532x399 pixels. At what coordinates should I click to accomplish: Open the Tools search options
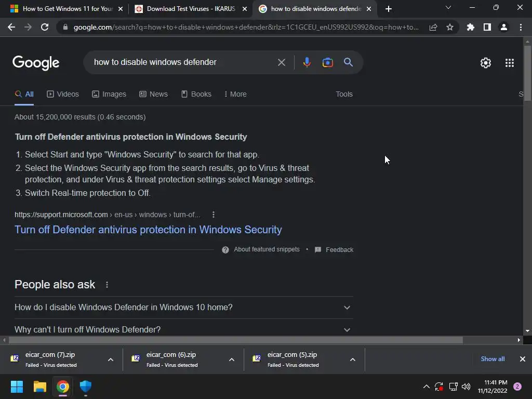coord(344,94)
